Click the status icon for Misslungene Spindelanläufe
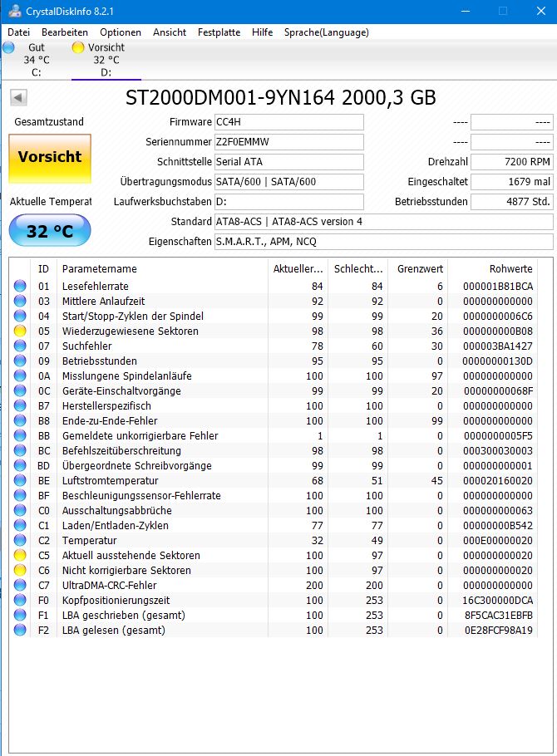 [20, 376]
